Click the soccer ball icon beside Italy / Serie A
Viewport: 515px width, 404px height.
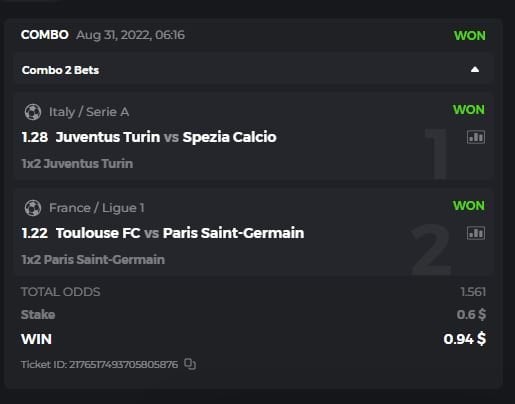(x=33, y=112)
